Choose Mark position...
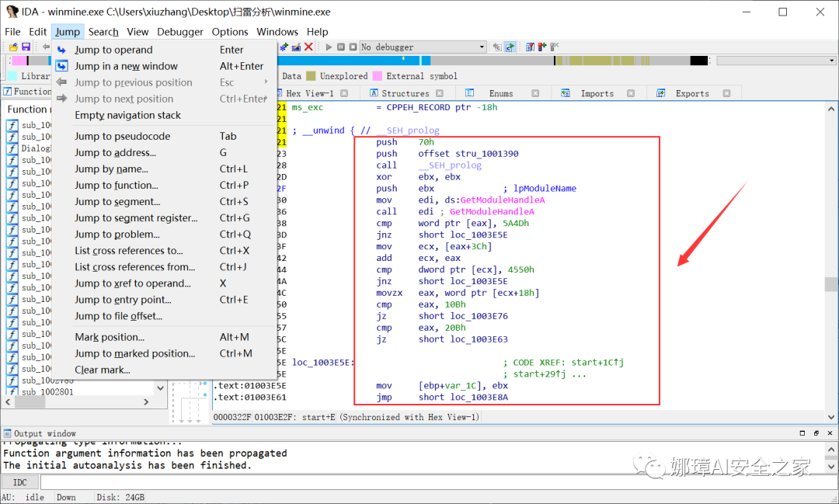Image resolution: width=839 pixels, height=504 pixels. (164, 337)
